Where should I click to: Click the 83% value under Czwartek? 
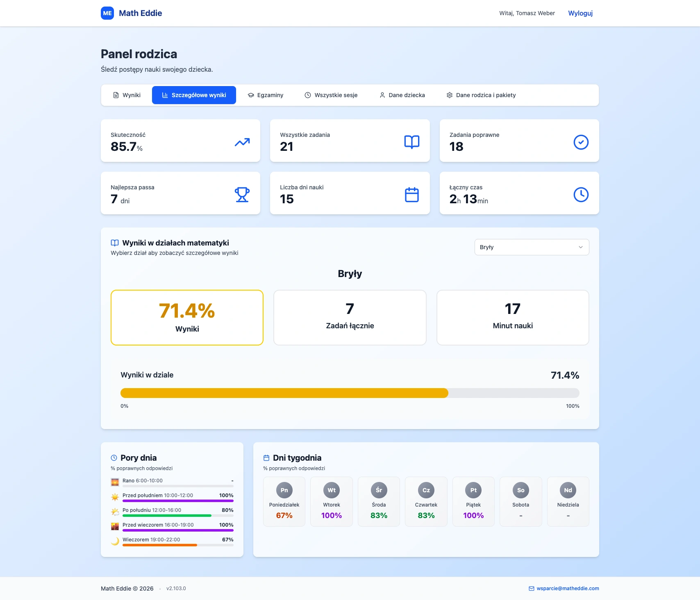tap(426, 516)
